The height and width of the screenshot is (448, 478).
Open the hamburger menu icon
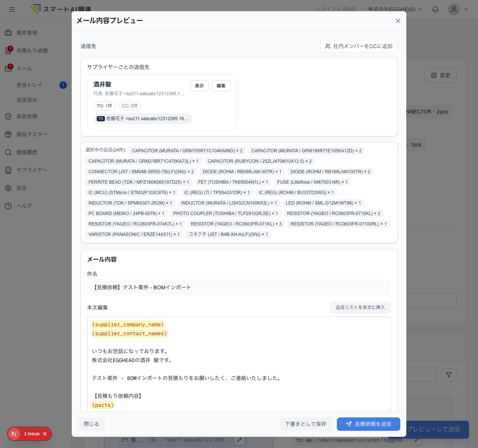(x=12, y=9)
